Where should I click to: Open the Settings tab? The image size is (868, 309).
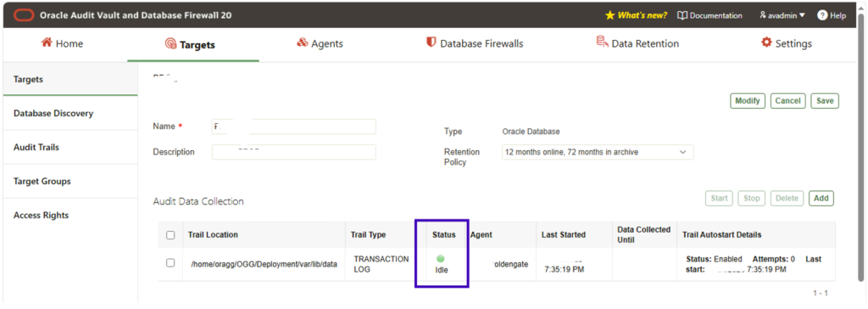(x=787, y=43)
